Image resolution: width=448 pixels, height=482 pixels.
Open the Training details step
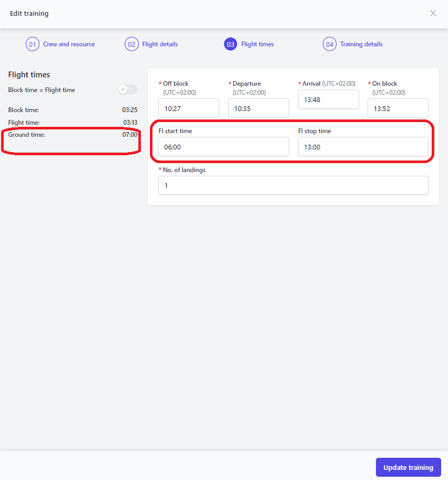click(x=361, y=44)
